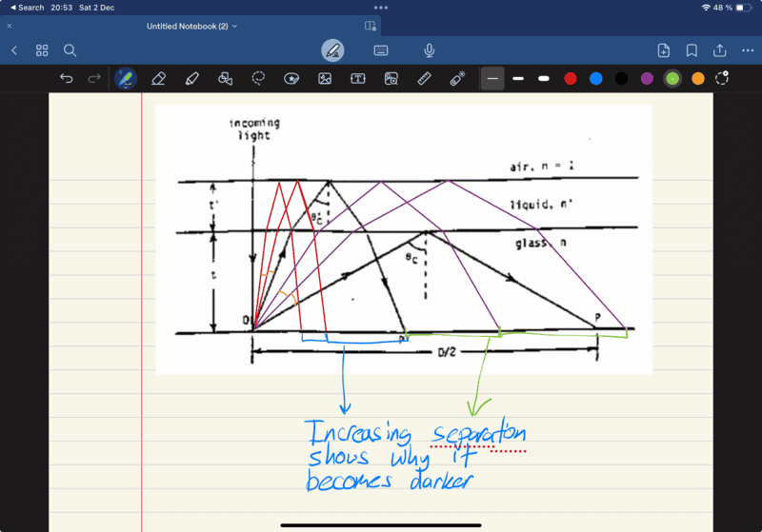Screen dimensions: 762x532
Task: Choose the Lasso selection tool
Action: tap(258, 79)
